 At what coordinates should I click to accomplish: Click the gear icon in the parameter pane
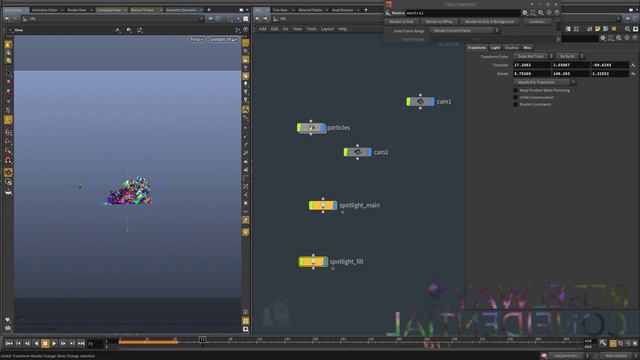(x=603, y=38)
